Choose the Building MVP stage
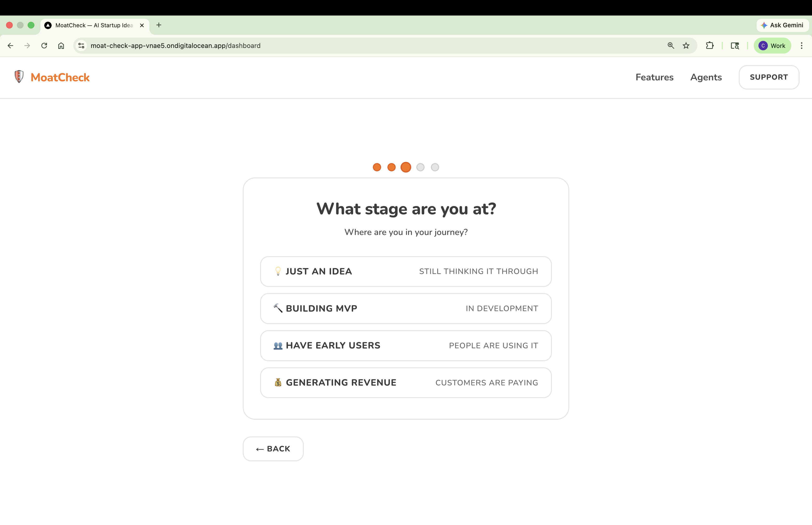The width and height of the screenshot is (812, 525). 406,309
